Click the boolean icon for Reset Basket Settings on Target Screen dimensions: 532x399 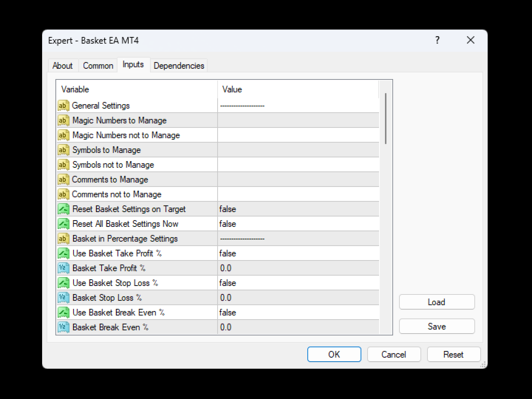coord(64,209)
